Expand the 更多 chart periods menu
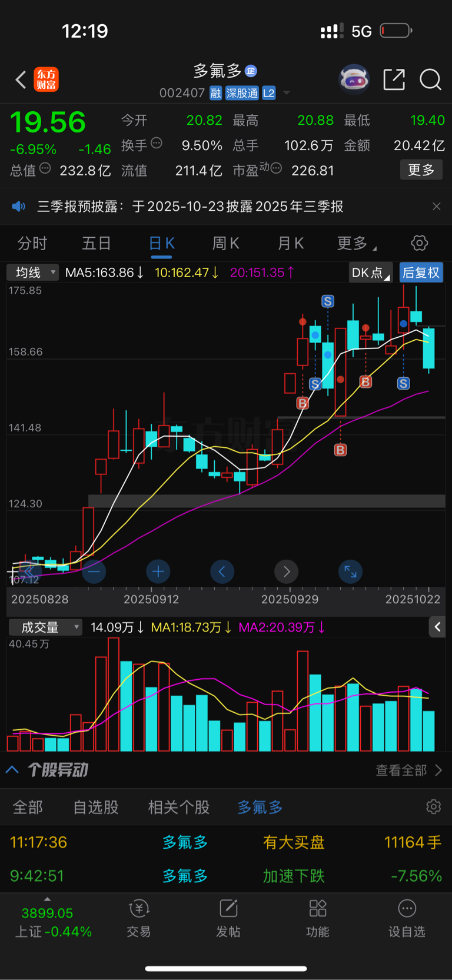Image resolution: width=452 pixels, height=980 pixels. tap(357, 243)
